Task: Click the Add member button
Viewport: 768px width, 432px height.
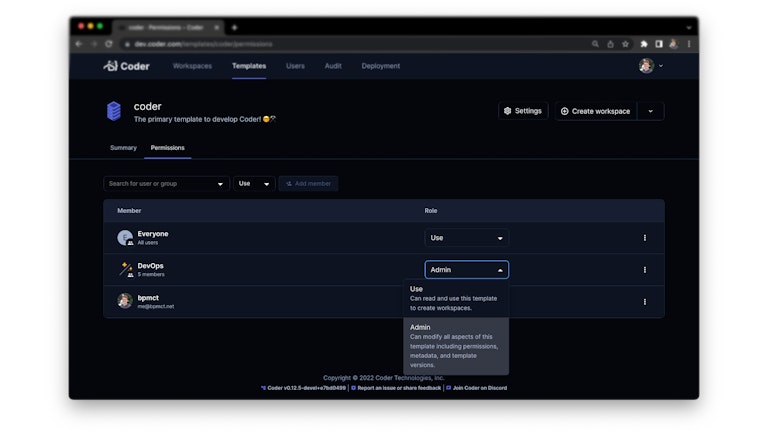Action: (x=308, y=184)
